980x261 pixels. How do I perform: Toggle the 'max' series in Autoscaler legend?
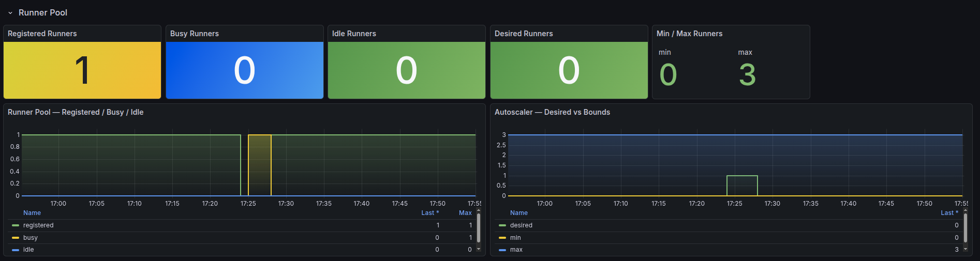(x=516, y=250)
